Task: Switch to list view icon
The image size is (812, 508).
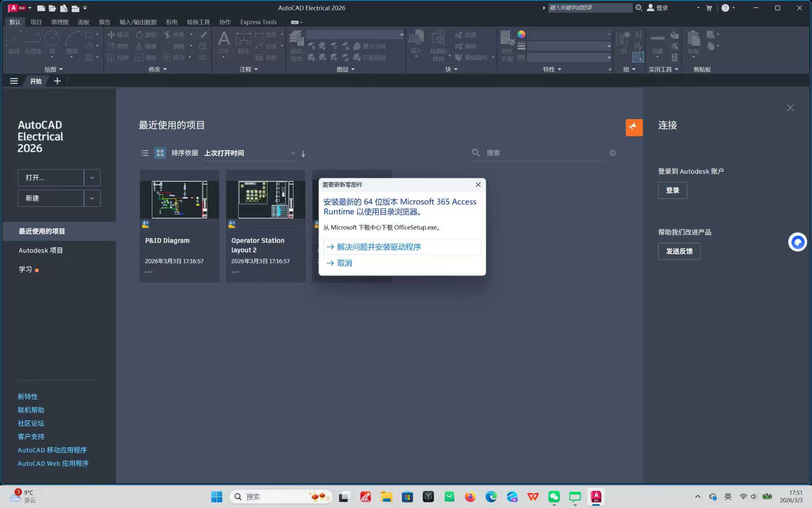Action: coord(145,153)
